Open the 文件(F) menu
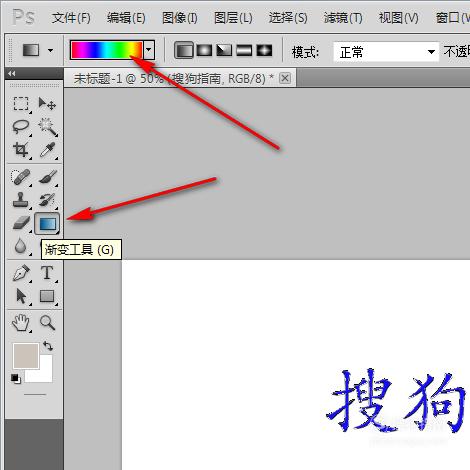Screen dimensions: 470x470 tap(71, 17)
